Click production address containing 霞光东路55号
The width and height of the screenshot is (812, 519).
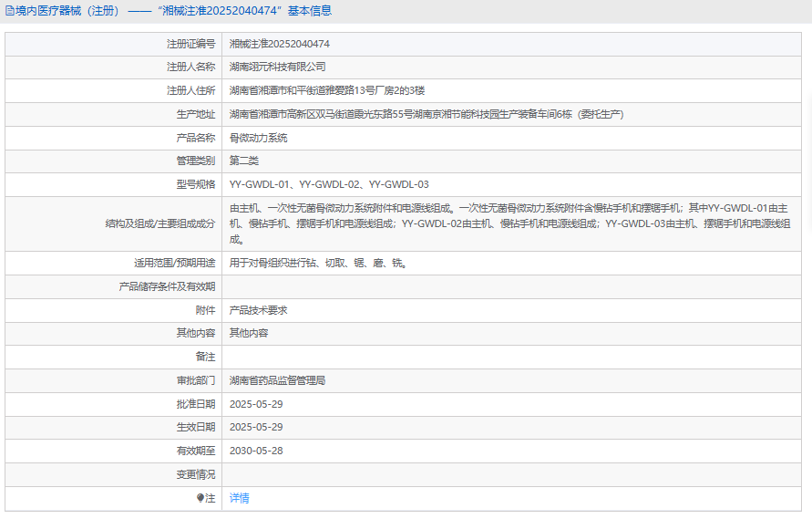click(427, 115)
